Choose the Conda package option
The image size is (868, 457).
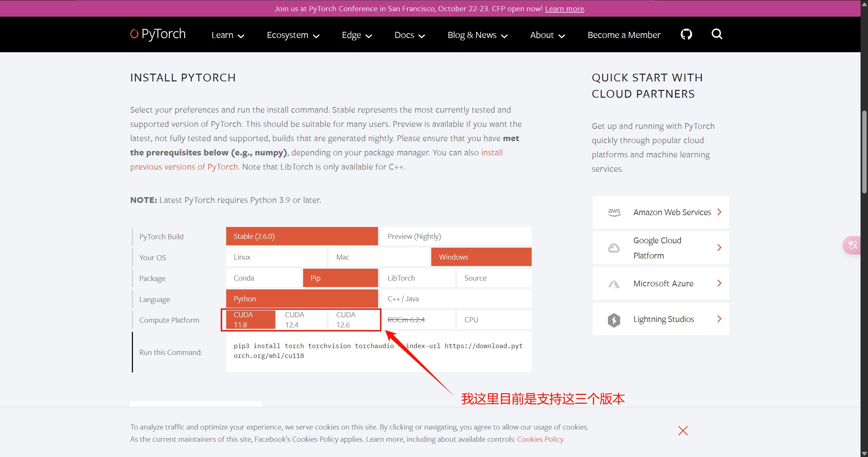point(263,278)
